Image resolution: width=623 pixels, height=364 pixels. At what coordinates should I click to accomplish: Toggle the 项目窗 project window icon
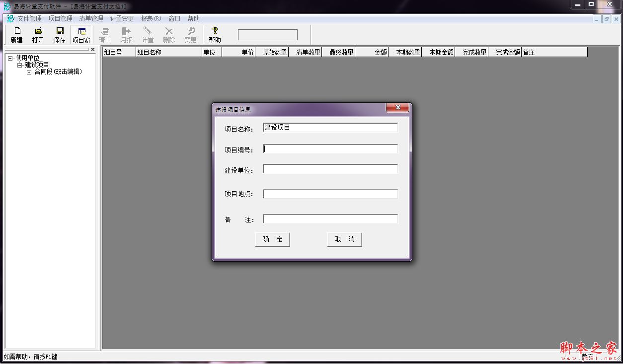(x=81, y=35)
